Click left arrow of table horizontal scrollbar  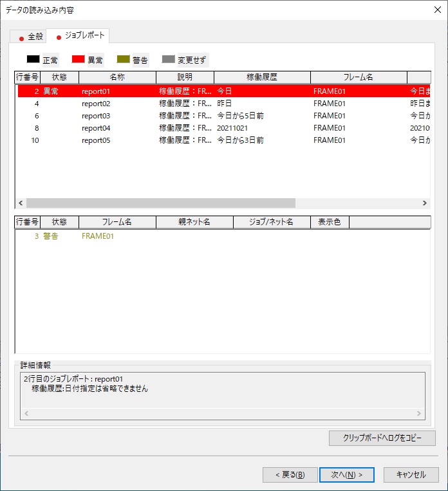coord(21,203)
